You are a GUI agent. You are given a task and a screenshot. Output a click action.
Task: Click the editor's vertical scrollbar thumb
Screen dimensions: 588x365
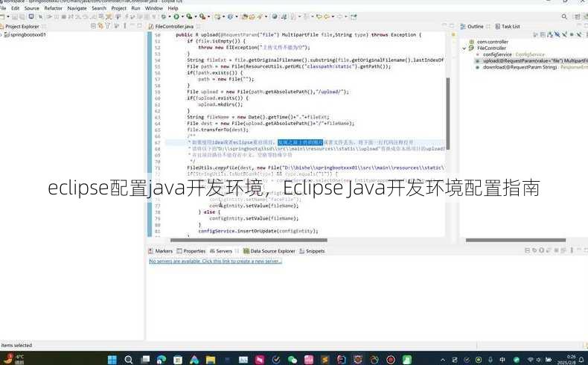[x=448, y=114]
